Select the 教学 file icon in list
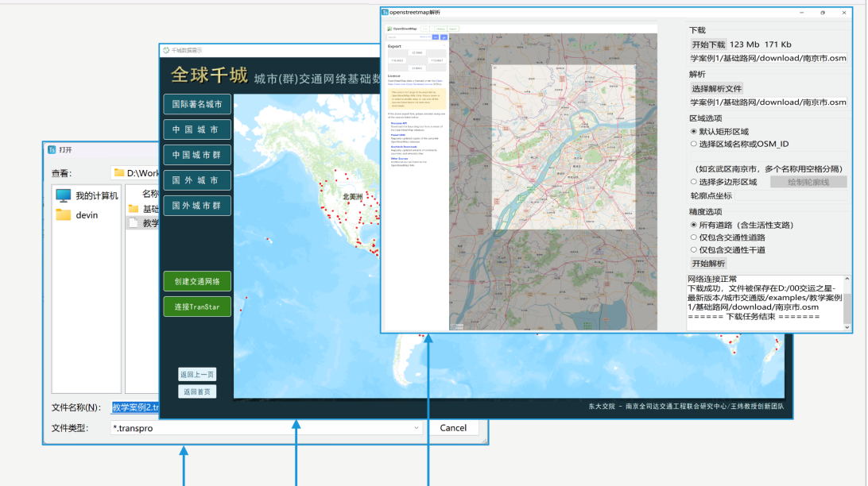The image size is (868, 486). coord(134,223)
